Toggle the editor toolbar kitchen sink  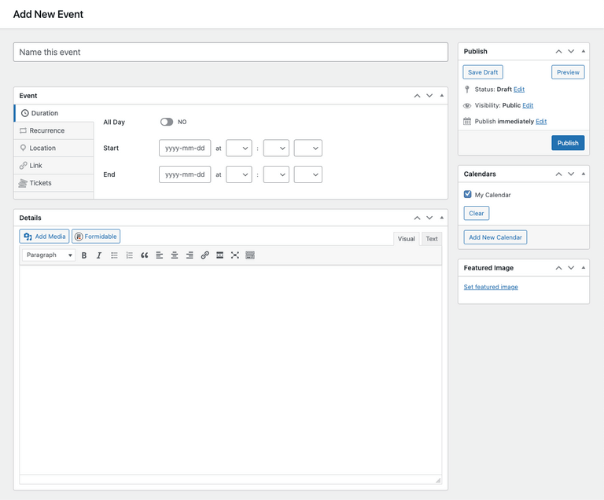click(x=250, y=255)
